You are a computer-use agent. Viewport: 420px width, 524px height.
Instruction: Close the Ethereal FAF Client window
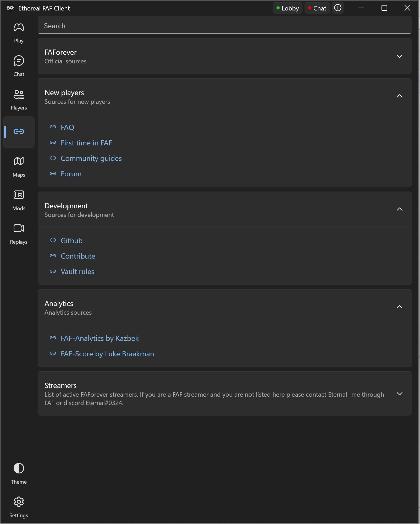407,8
